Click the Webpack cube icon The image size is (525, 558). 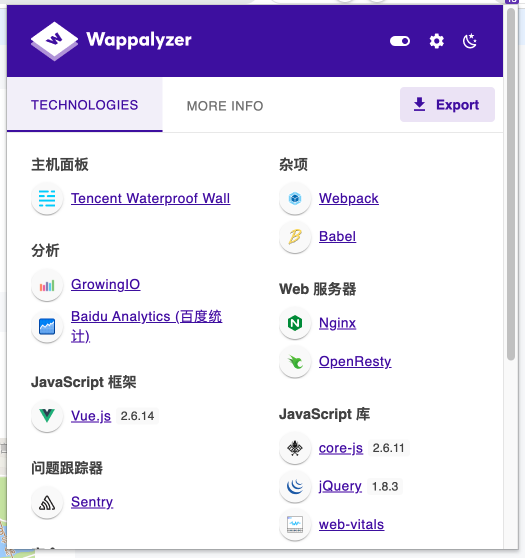tap(295, 199)
